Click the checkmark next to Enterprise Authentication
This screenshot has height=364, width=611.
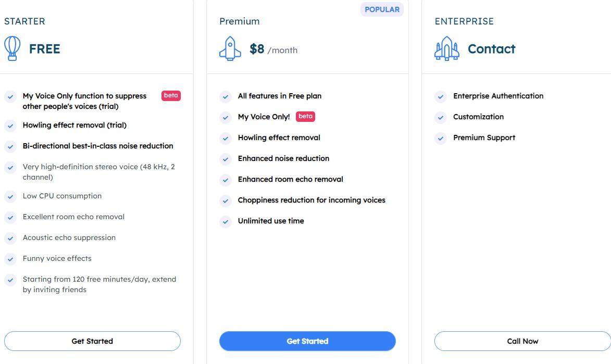point(440,96)
